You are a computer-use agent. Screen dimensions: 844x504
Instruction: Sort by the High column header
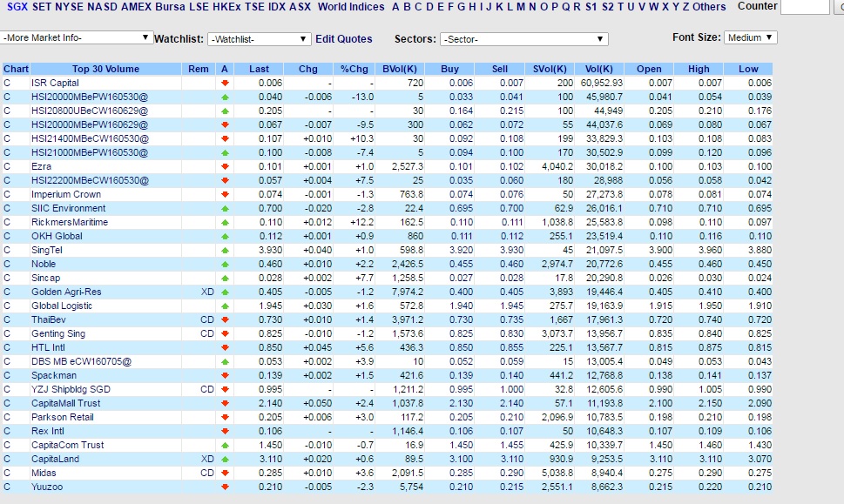(699, 69)
